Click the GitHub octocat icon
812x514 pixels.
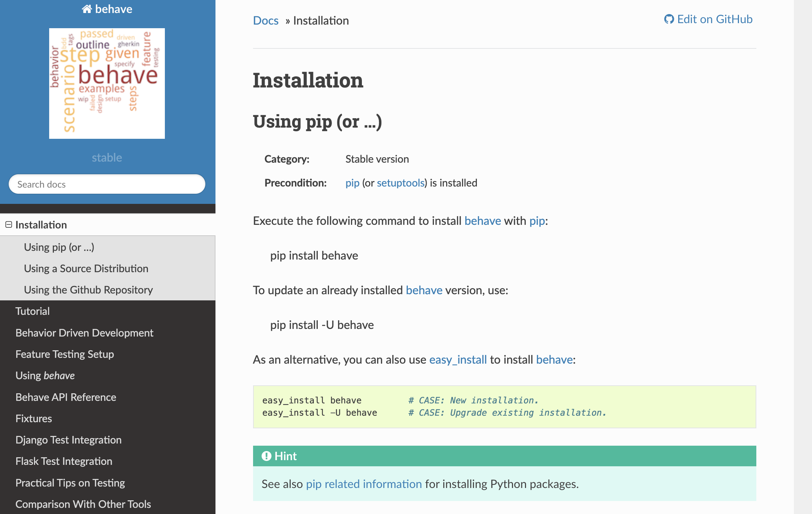pyautogui.click(x=669, y=19)
